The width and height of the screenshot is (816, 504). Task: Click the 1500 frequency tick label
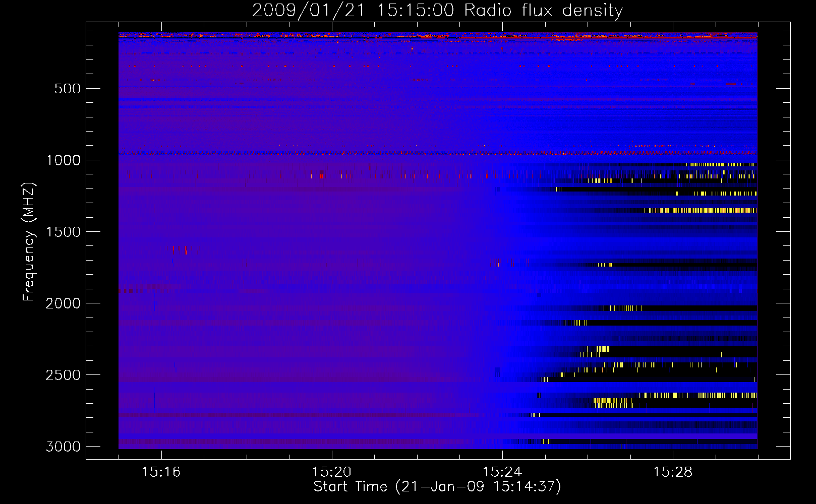pos(63,232)
